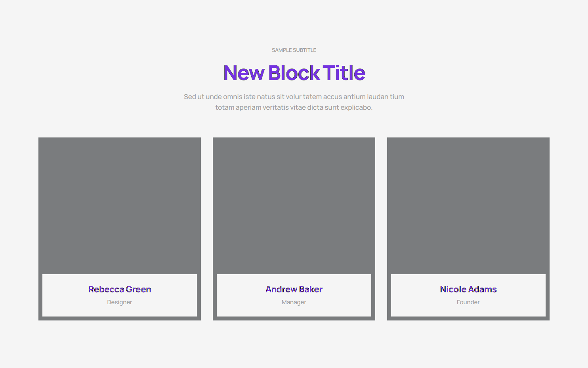The height and width of the screenshot is (368, 588).
Task: Click the description line starting with Sed ut
Action: (x=294, y=97)
